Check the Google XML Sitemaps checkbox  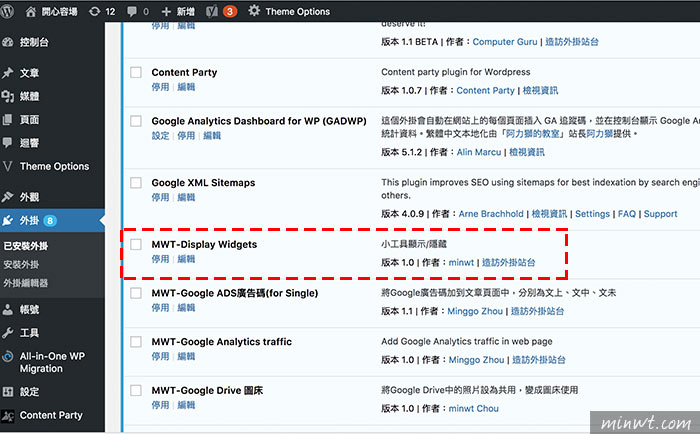[x=136, y=183]
